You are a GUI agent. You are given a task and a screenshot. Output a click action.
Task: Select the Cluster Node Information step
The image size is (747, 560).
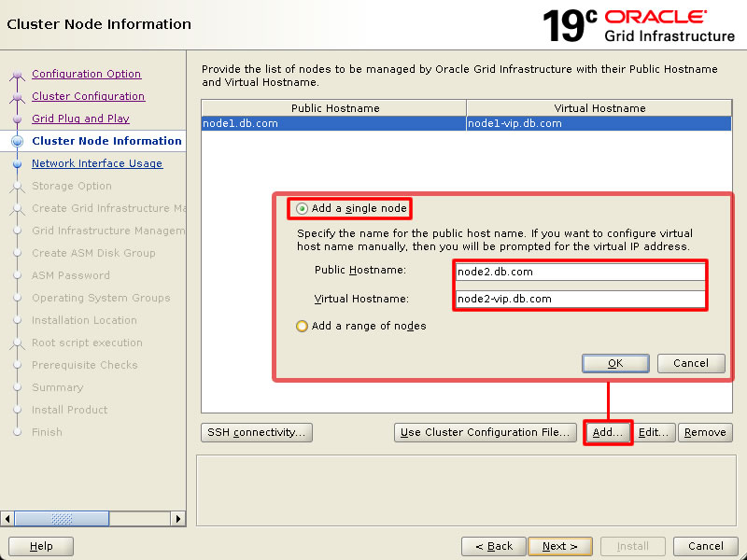pos(106,141)
